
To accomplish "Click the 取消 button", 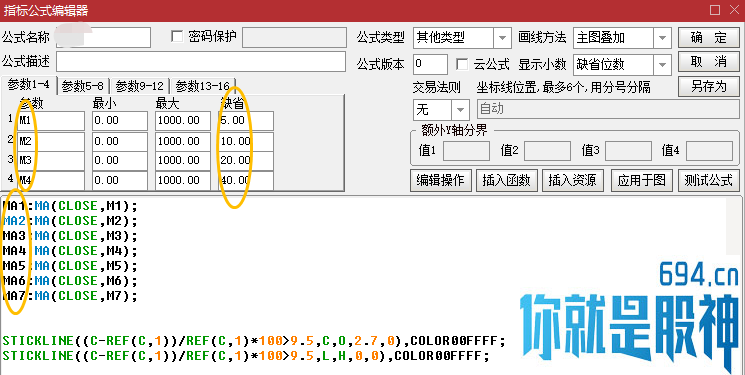I will click(x=708, y=62).
